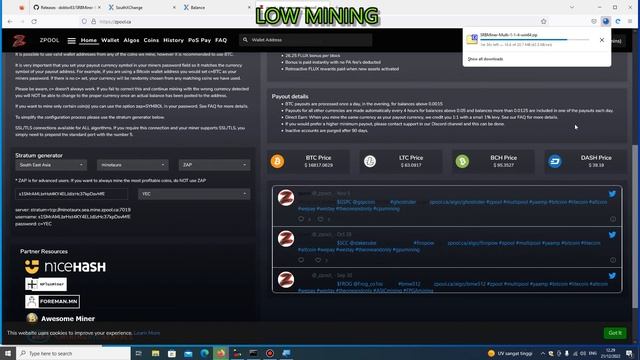This screenshot has height=360, width=640.
Task: Click the BCH Price coin icon
Action: pyautogui.click(x=462, y=161)
